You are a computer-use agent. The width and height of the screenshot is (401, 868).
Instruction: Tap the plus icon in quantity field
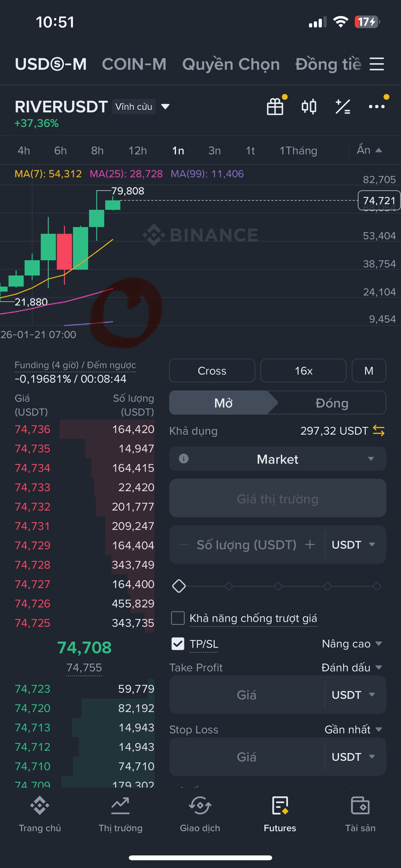click(310, 545)
